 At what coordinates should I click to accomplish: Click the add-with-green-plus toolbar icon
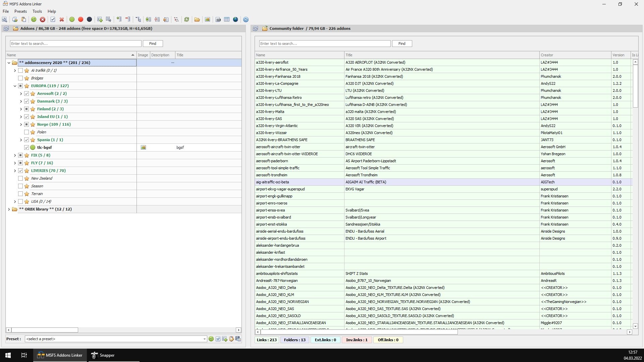(x=100, y=19)
